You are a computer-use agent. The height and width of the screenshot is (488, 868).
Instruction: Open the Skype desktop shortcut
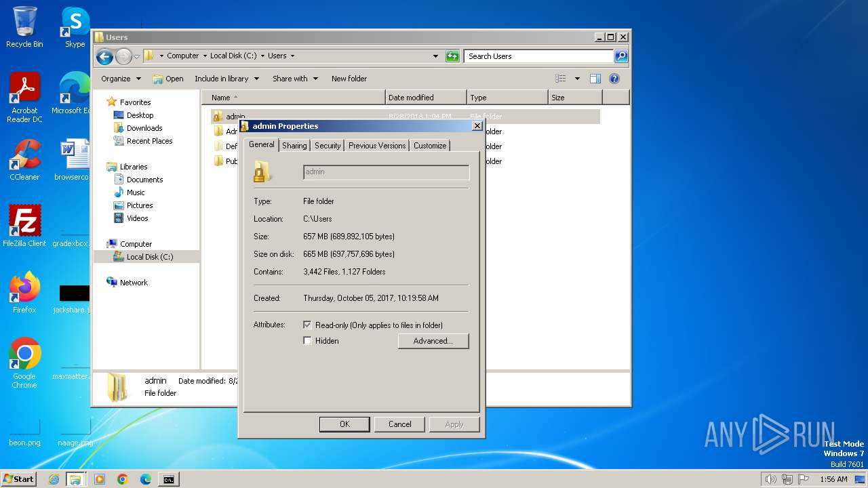[75, 27]
